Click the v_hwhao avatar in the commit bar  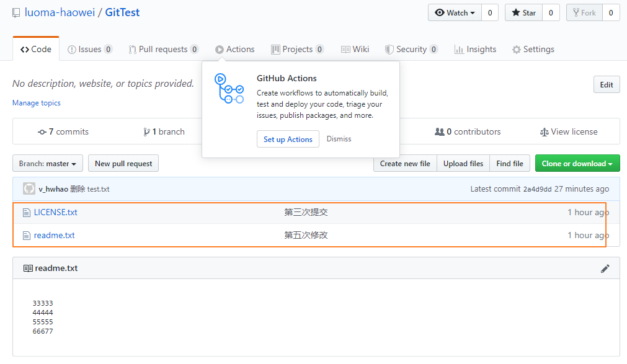click(29, 189)
